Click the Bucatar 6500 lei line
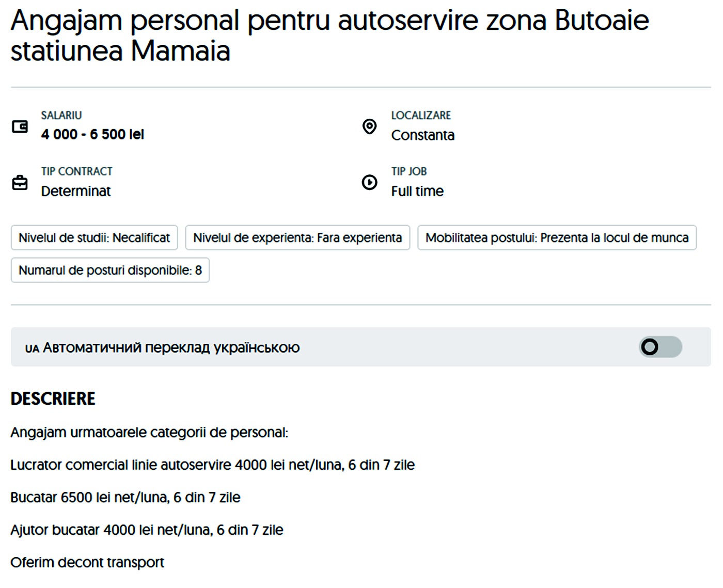The width and height of the screenshot is (723, 588). [125, 498]
